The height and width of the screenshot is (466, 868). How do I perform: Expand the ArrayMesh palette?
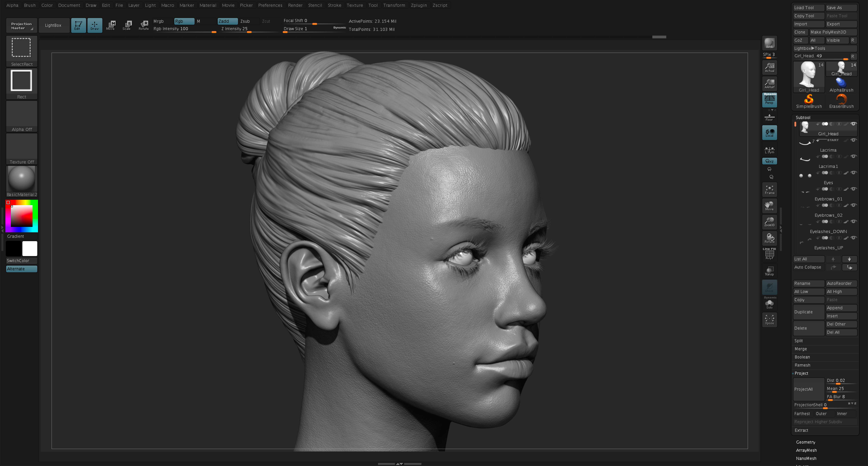tap(806, 450)
